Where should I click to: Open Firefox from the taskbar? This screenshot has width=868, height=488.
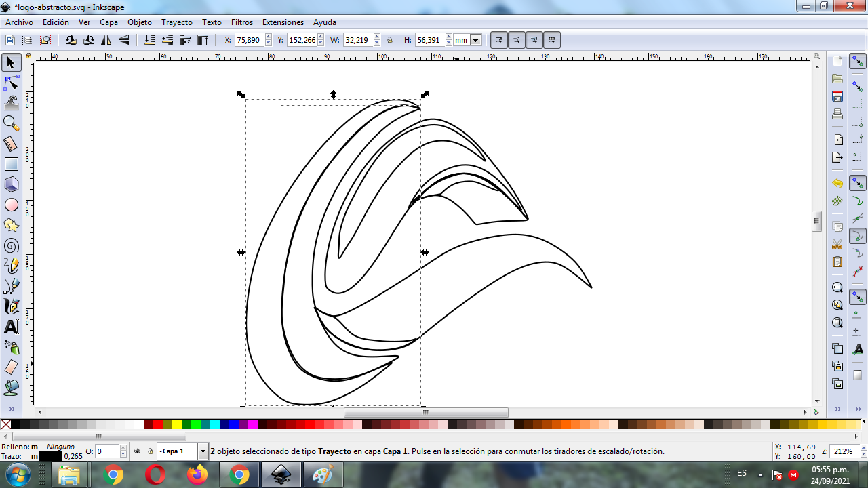tap(197, 475)
